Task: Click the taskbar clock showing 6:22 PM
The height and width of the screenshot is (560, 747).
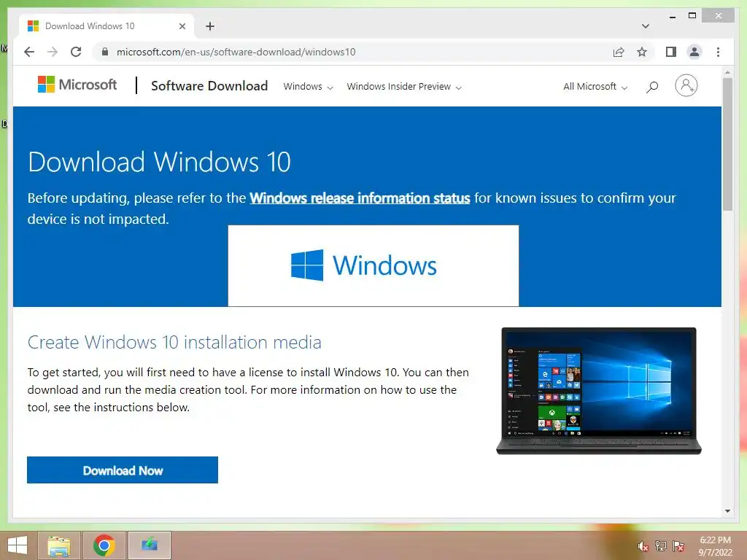Action: point(715,546)
